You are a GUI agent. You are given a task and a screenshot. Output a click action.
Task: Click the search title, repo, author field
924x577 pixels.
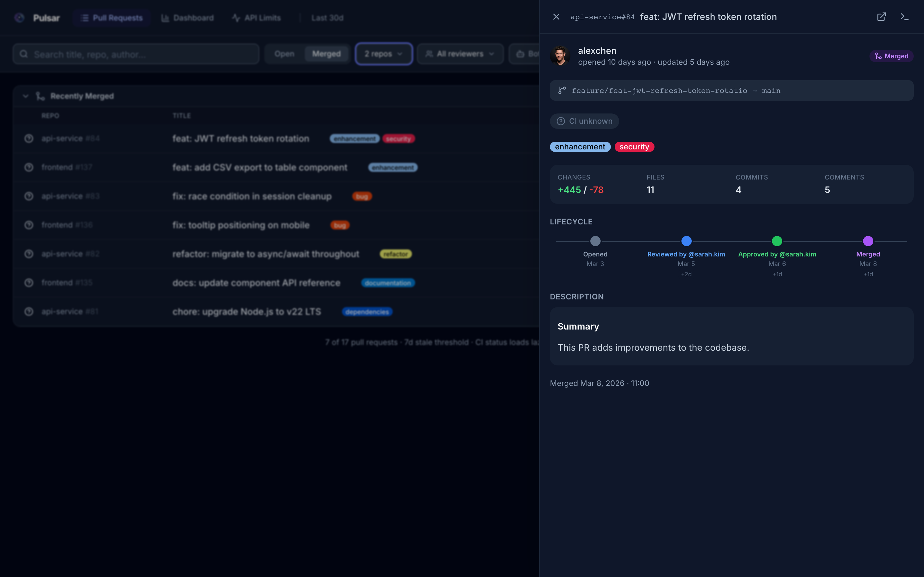(x=134, y=54)
